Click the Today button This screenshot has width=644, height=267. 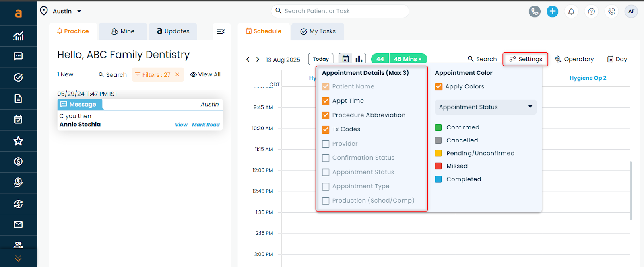[x=321, y=59]
